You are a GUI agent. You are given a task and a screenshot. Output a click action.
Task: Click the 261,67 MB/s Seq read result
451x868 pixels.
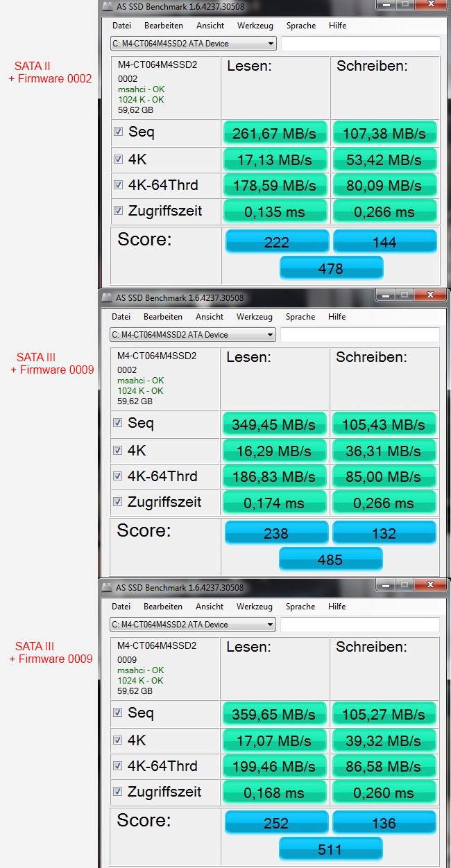pos(275,132)
